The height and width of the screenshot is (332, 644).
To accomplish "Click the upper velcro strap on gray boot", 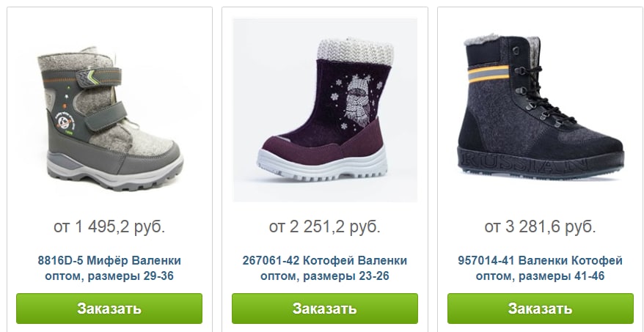I will click(x=99, y=78).
